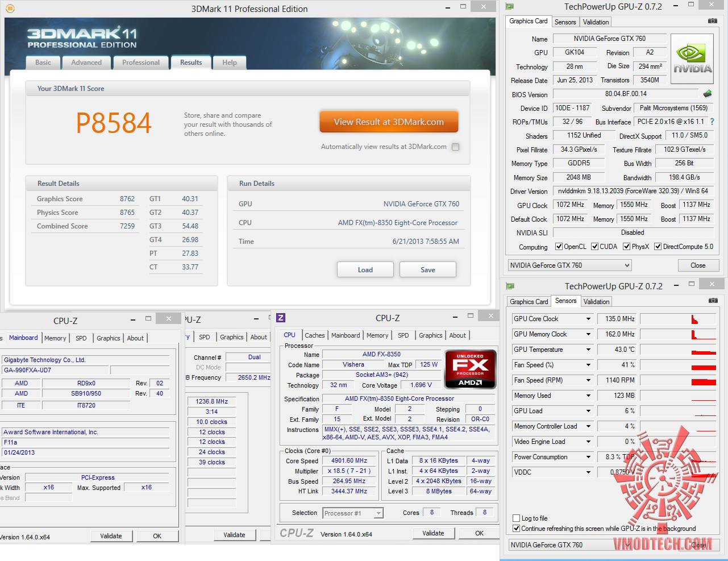Click the Bus Interface question mark

tap(712, 122)
